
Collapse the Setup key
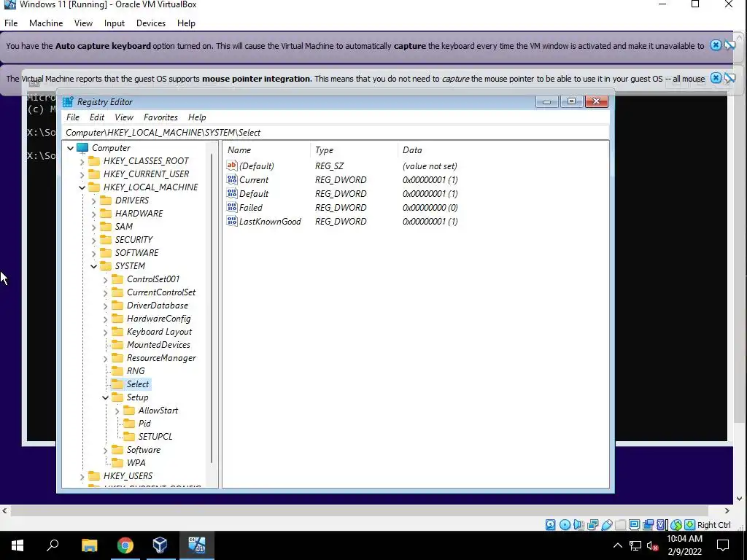[105, 397]
